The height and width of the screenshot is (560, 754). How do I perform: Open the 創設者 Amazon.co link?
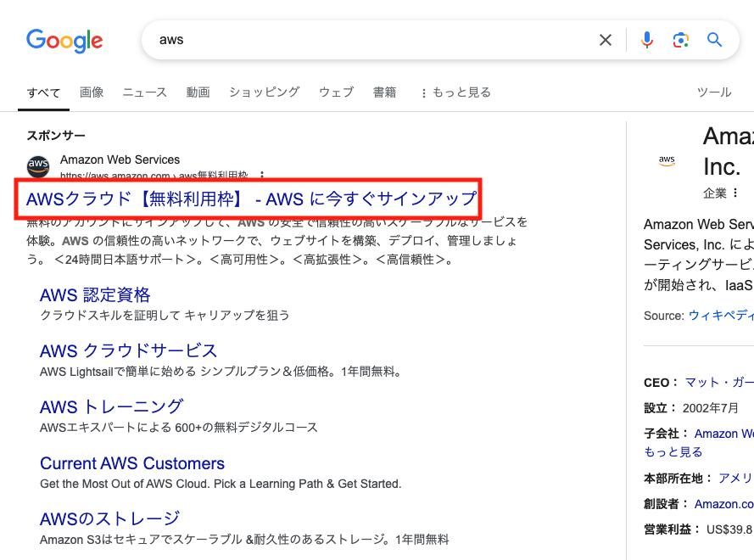tap(723, 504)
